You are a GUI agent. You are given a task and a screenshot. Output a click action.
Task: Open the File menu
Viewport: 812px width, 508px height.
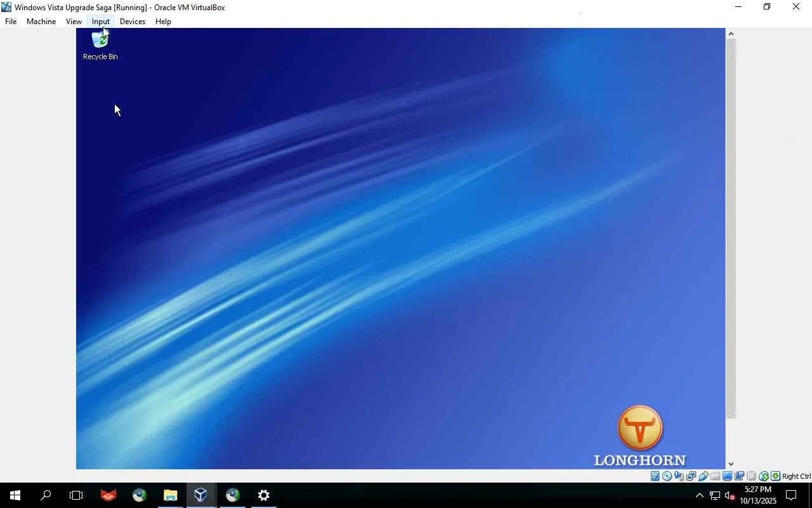11,22
